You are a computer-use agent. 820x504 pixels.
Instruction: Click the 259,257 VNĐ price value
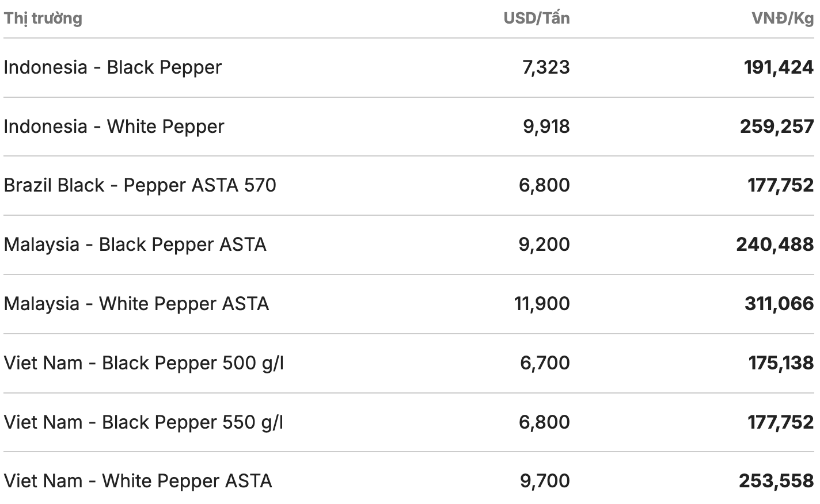[777, 127]
